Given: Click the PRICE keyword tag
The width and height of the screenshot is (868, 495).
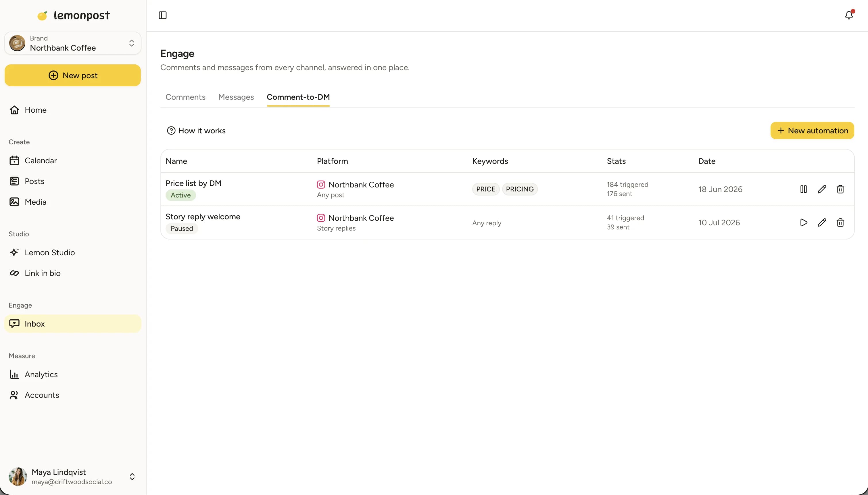Looking at the screenshot, I should click(x=486, y=189).
